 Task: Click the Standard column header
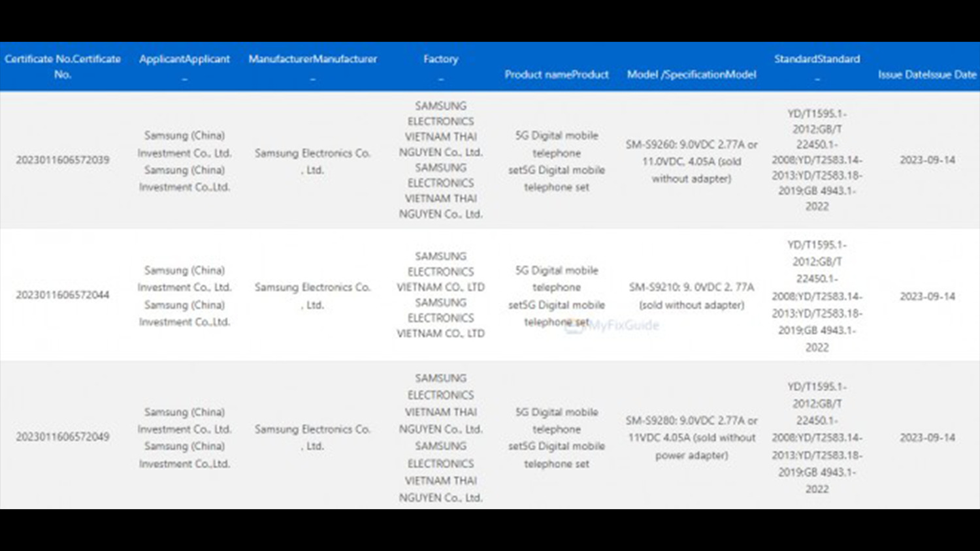(817, 59)
